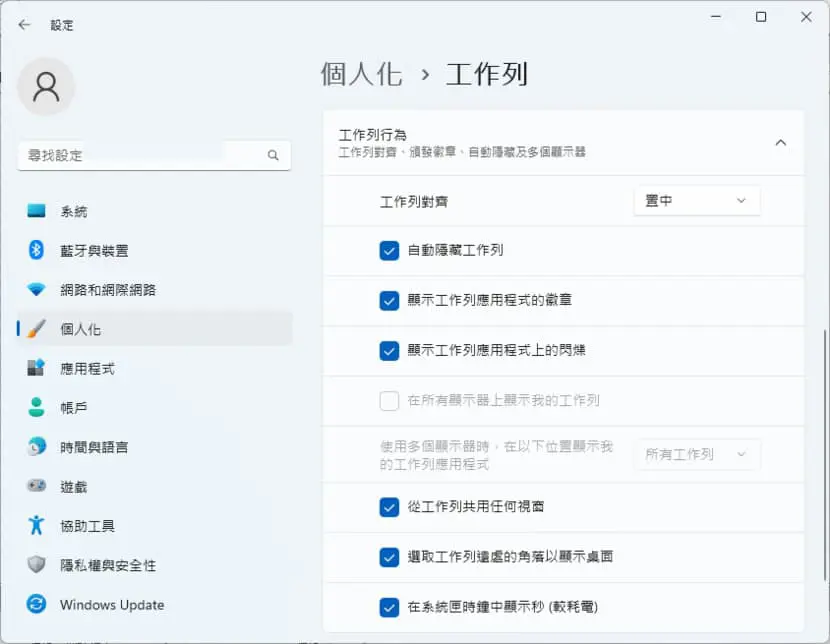Viewport: 830px width, 644px height.
Task: Open 帳戶 settings category
Action: pos(155,407)
